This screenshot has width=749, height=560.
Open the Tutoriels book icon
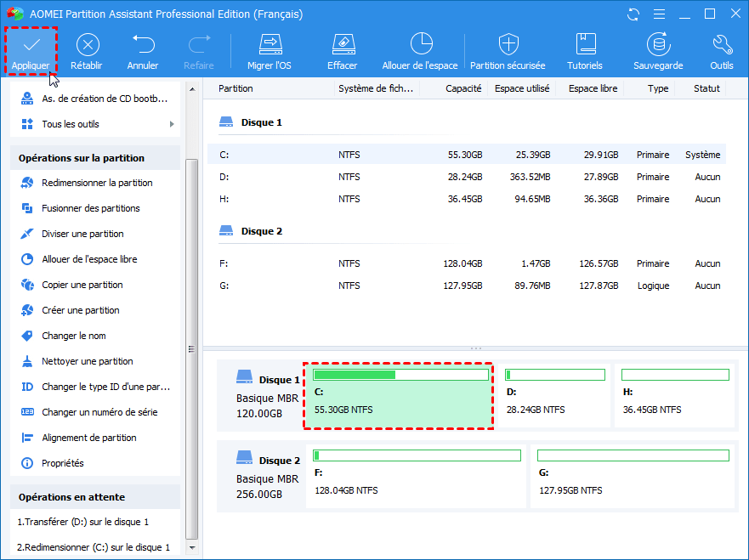click(585, 44)
